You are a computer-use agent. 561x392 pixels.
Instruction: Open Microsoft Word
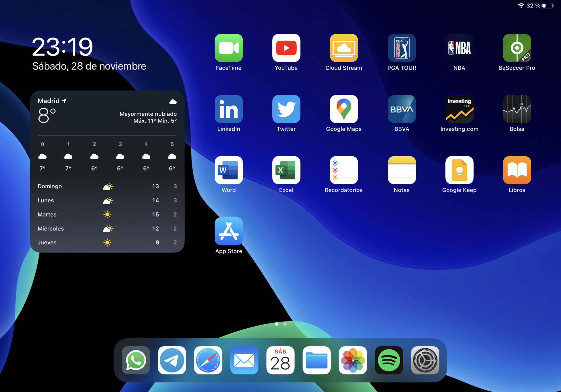point(229,170)
